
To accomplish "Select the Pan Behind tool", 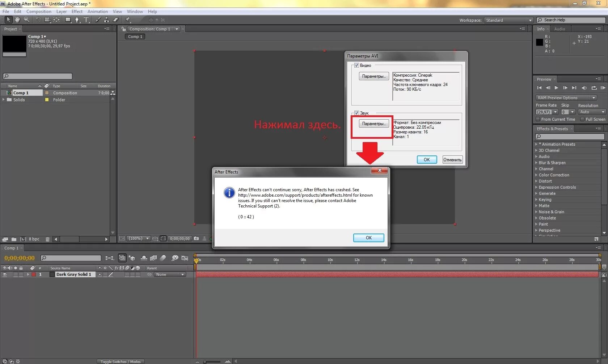I will pyautogui.click(x=57, y=20).
